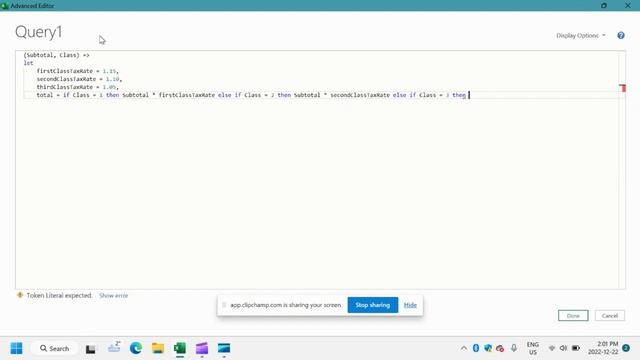The height and width of the screenshot is (360, 640).
Task: Click the Bluetooth tray icon
Action: click(476, 348)
